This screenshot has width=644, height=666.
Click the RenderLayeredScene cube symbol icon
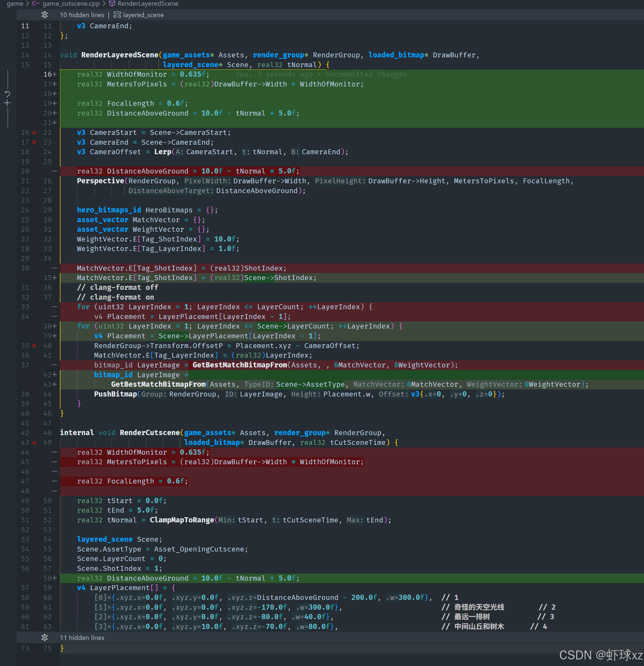[112, 3]
